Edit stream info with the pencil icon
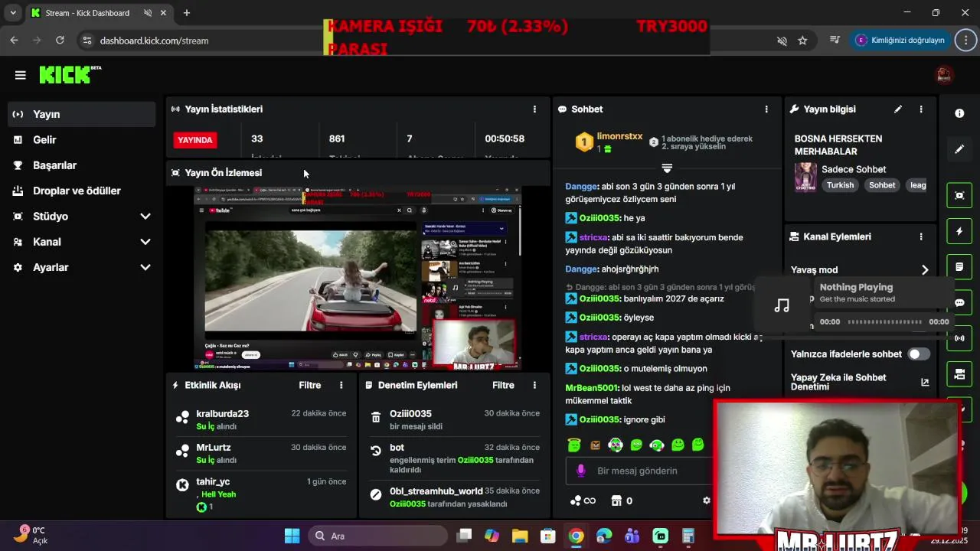Image resolution: width=980 pixels, height=551 pixels. [x=898, y=109]
